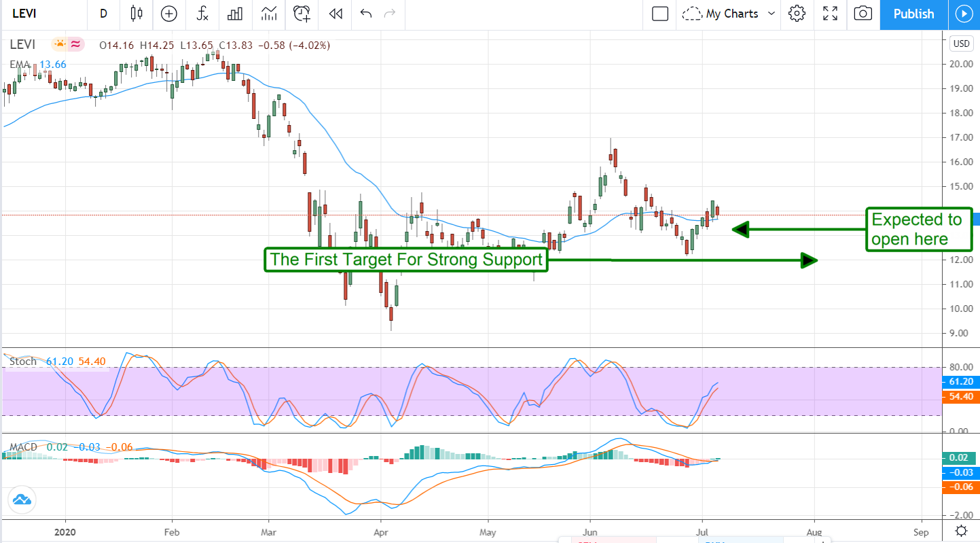The width and height of the screenshot is (980, 543).
Task: Click the Feb label on time axis
Action: [172, 531]
